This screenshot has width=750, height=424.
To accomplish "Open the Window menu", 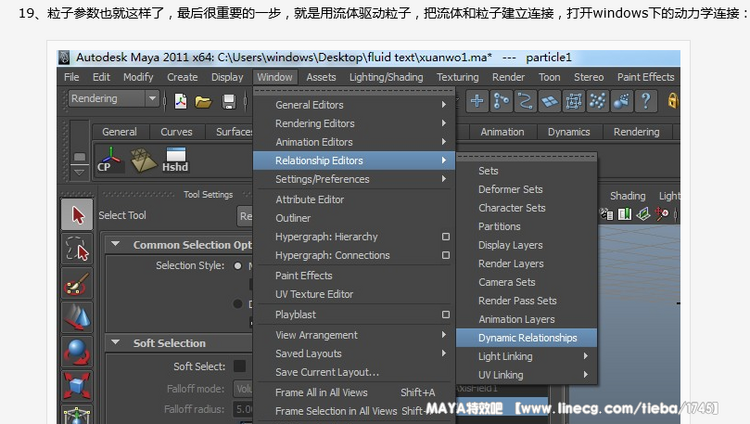I will (x=275, y=77).
